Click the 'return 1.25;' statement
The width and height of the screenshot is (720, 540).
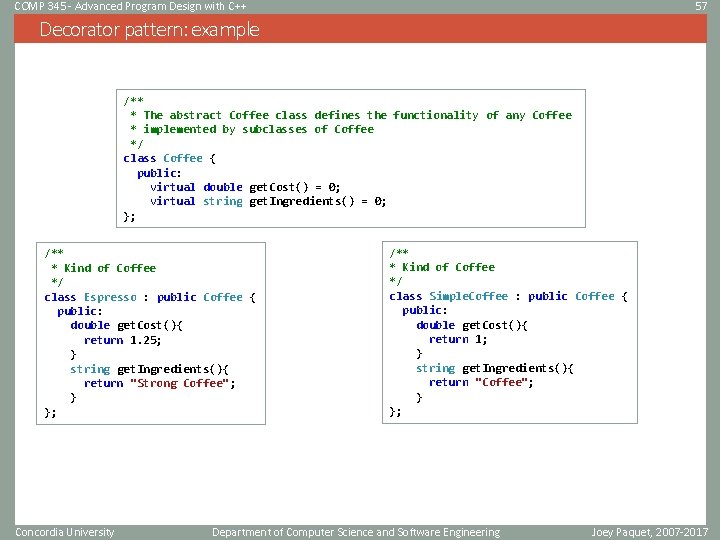(123, 340)
